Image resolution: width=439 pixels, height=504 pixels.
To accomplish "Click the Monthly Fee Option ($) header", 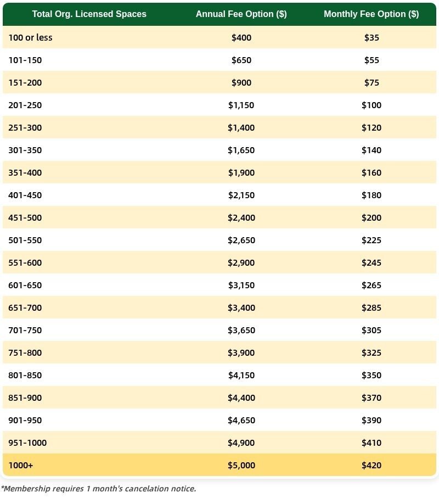I will click(x=371, y=14).
